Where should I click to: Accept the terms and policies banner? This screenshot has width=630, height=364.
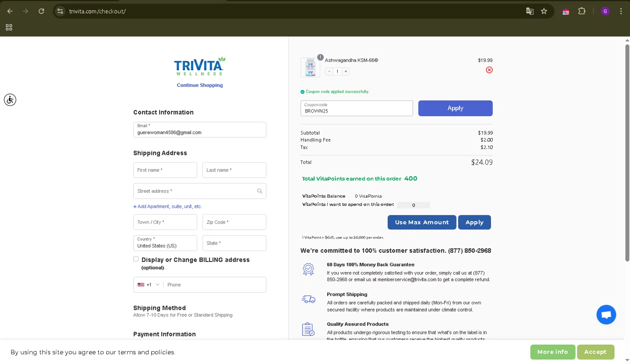click(x=596, y=352)
